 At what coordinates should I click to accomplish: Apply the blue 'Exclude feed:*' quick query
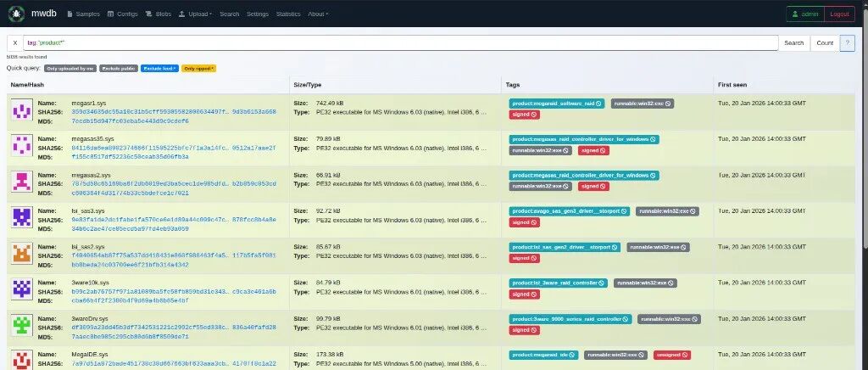tap(159, 69)
